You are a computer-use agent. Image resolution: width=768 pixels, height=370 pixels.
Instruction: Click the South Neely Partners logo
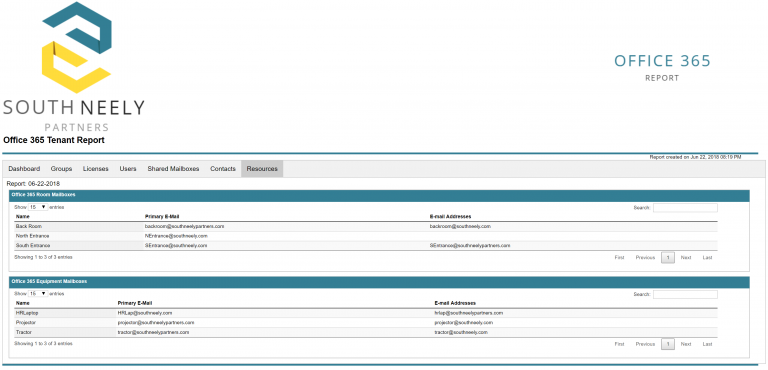tap(74, 67)
